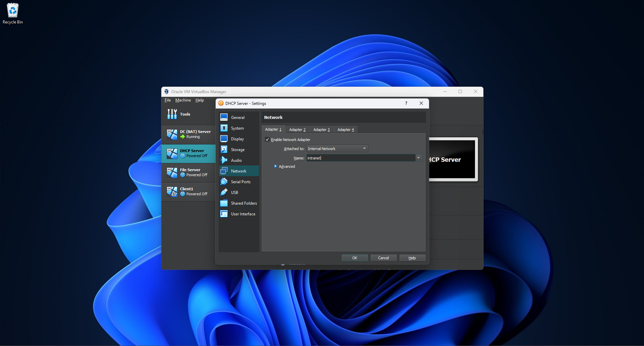Click the General settings icon
Screen dimensions: 644x346
(x=224, y=117)
